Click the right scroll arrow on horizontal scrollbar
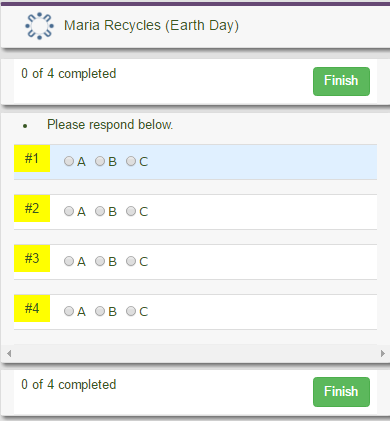Screen dimensions: 390x421 coord(383,353)
